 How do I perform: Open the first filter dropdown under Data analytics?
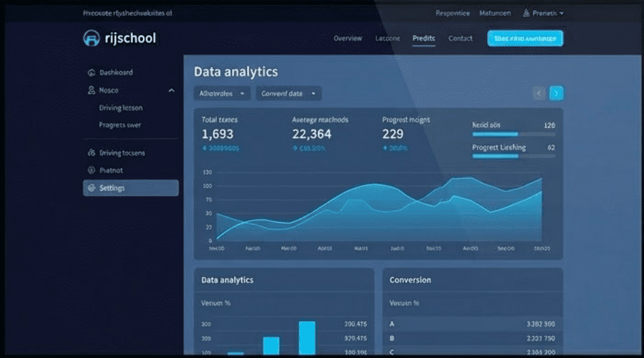[222, 94]
